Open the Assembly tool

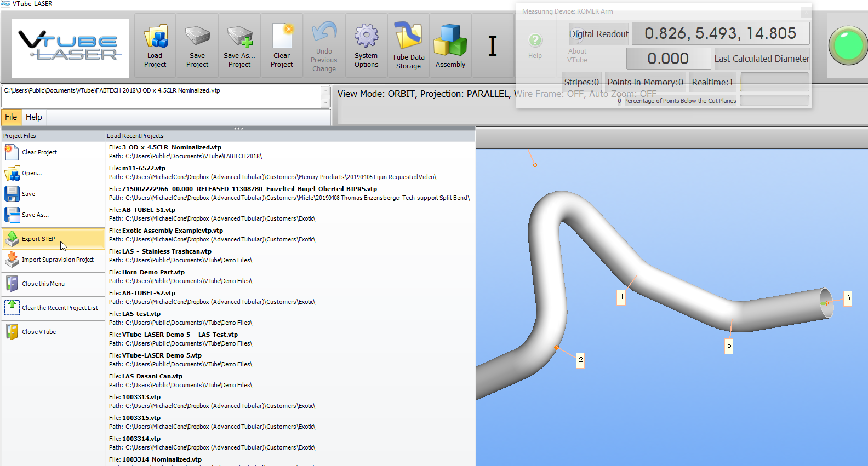450,46
